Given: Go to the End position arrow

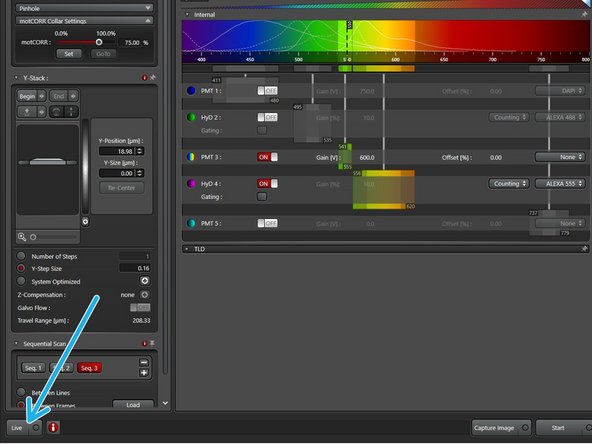Looking at the screenshot, I should pos(73,96).
